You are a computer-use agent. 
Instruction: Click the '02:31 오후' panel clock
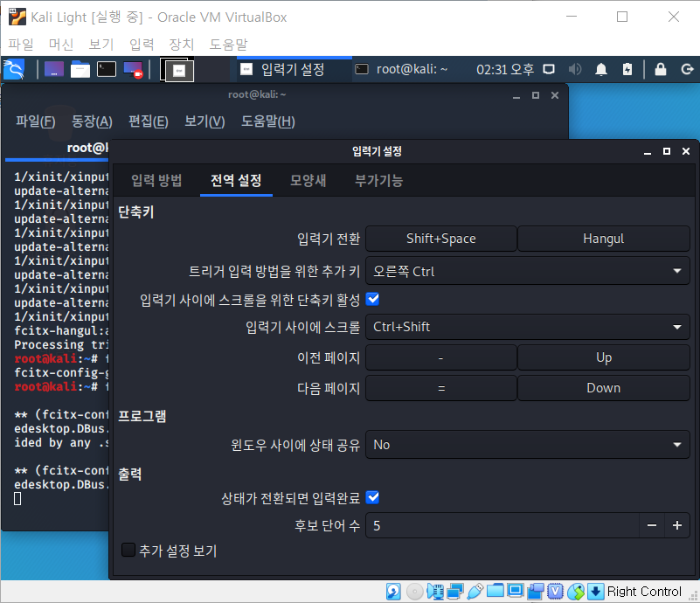505,69
